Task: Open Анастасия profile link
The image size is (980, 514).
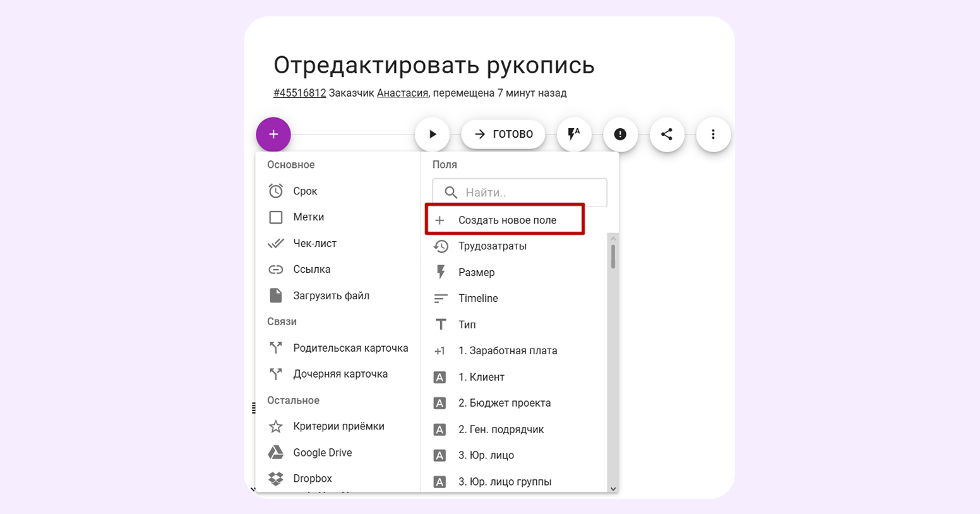Action: pyautogui.click(x=402, y=93)
